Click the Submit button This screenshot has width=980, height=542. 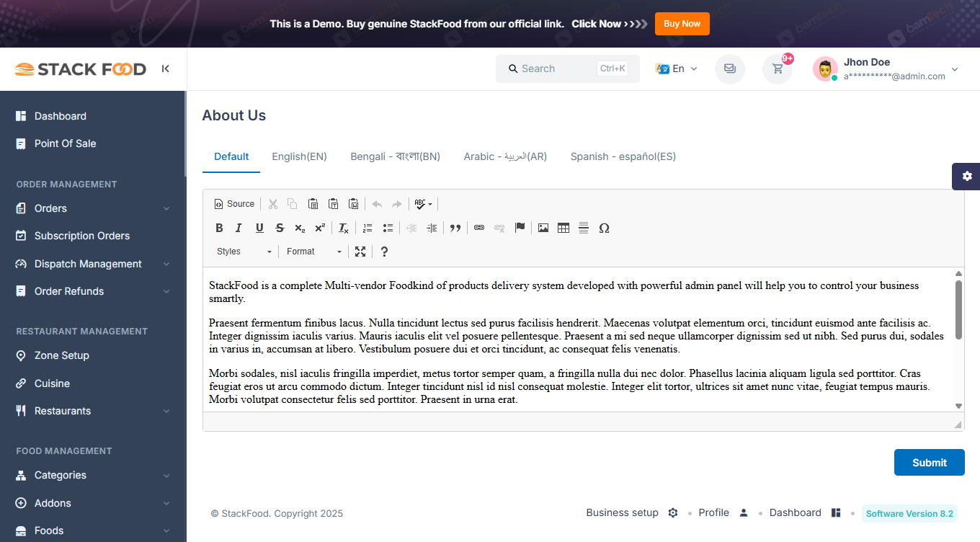point(930,463)
